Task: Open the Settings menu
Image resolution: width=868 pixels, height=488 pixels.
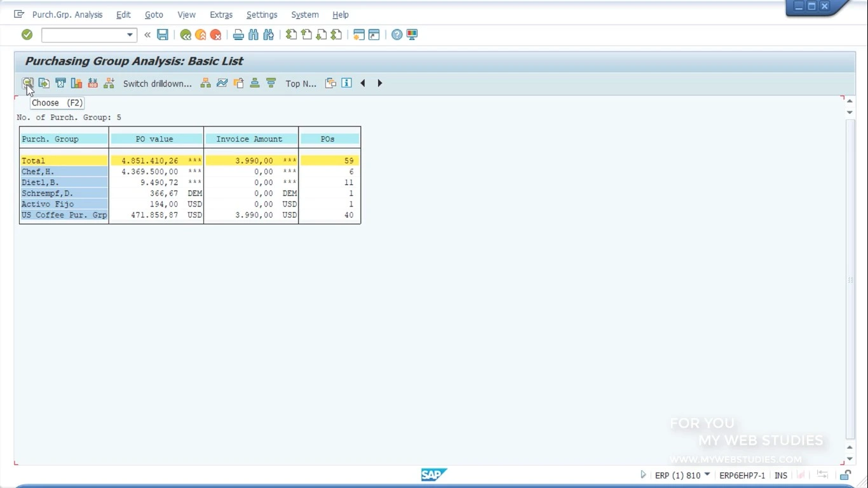Action: (x=262, y=15)
